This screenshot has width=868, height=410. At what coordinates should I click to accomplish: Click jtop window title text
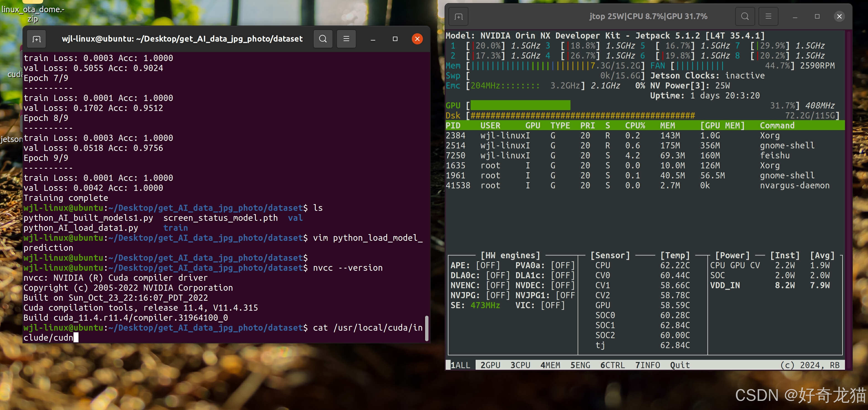click(648, 17)
